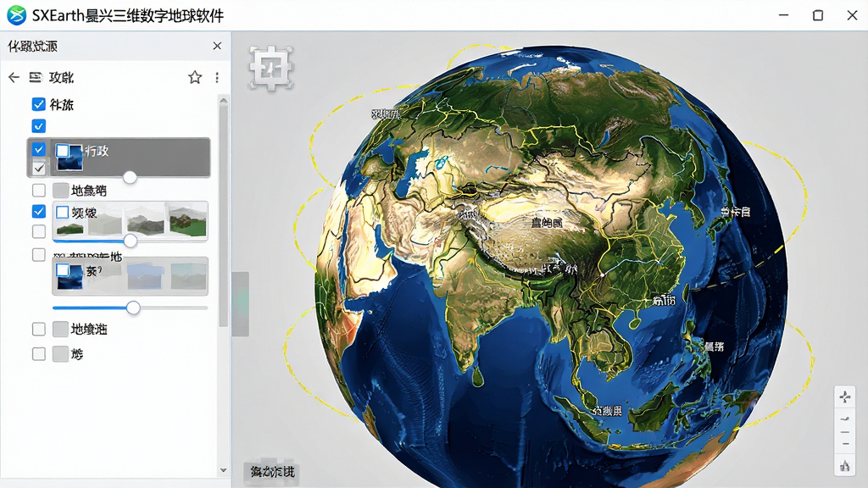The height and width of the screenshot is (488, 868).
Task: Click the grey square icon in second-to-last row
Action: 60,330
